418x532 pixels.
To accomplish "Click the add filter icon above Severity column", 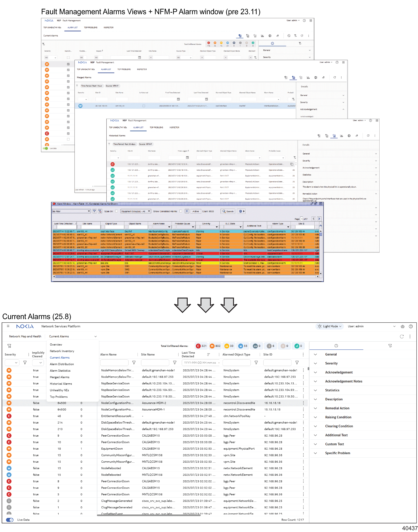I will click(x=9, y=346).
